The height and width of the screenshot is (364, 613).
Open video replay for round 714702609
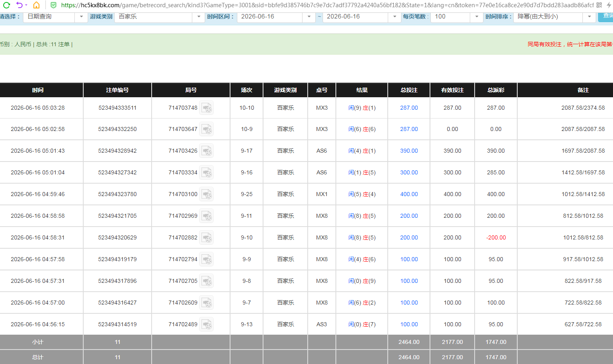click(207, 303)
